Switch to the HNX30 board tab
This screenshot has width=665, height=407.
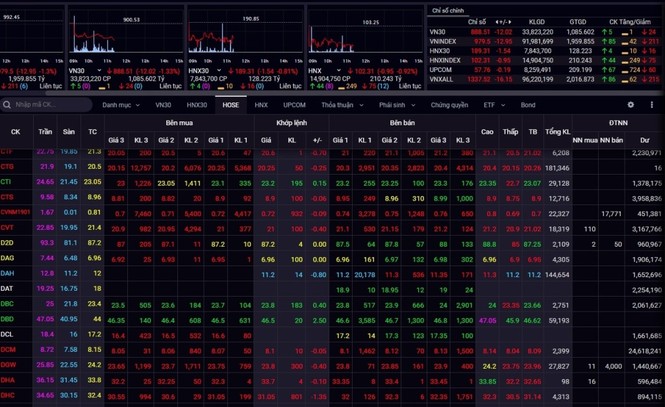click(x=197, y=105)
